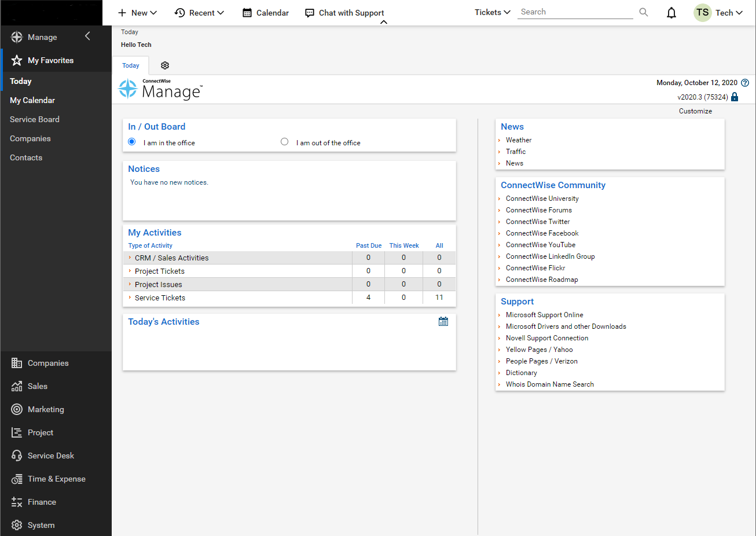This screenshot has width=756, height=536.
Task: Open the Tech user menu dropdown
Action: point(739,13)
